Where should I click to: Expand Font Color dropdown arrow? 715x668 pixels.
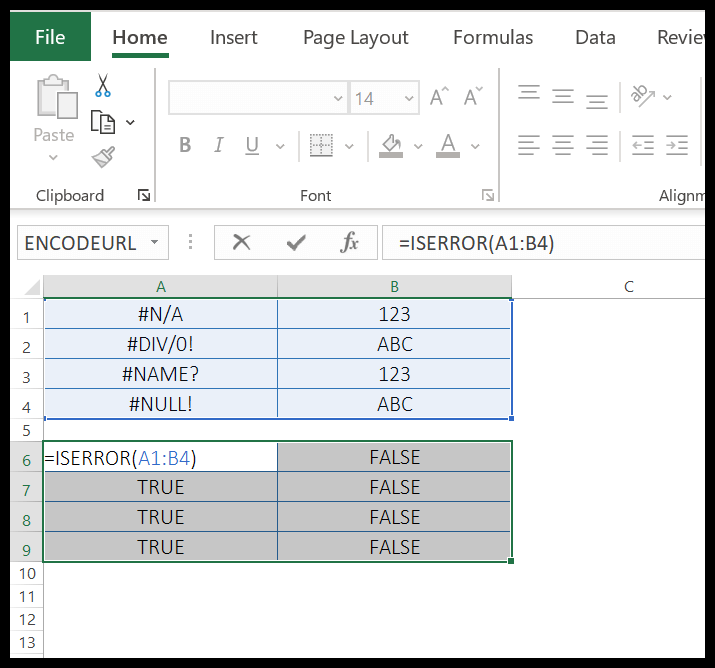click(475, 146)
